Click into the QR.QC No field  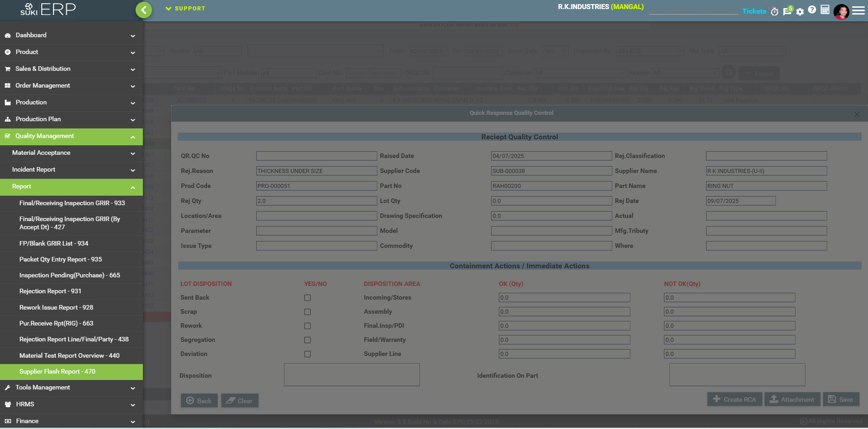316,156
